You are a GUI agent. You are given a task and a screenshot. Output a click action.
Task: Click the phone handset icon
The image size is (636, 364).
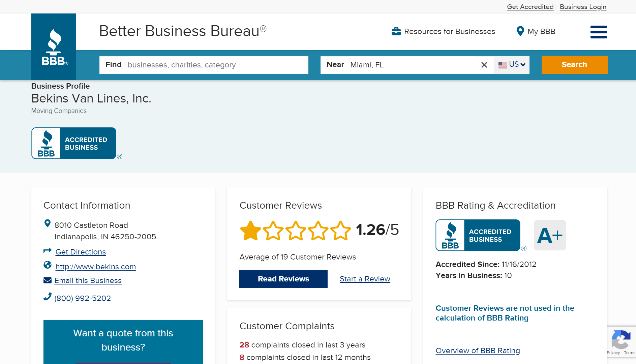[48, 297]
